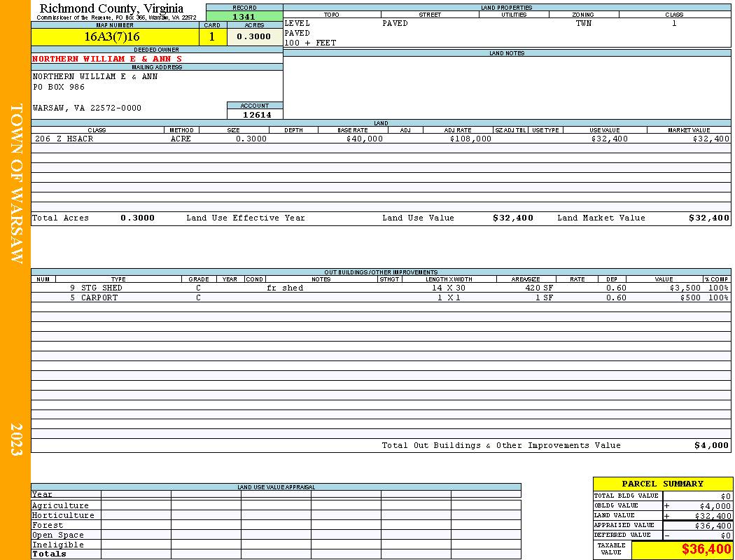This screenshot has height=560, width=735.
Task: Click the LAND USE VALUE APPRAISAL header
Action: 276,487
